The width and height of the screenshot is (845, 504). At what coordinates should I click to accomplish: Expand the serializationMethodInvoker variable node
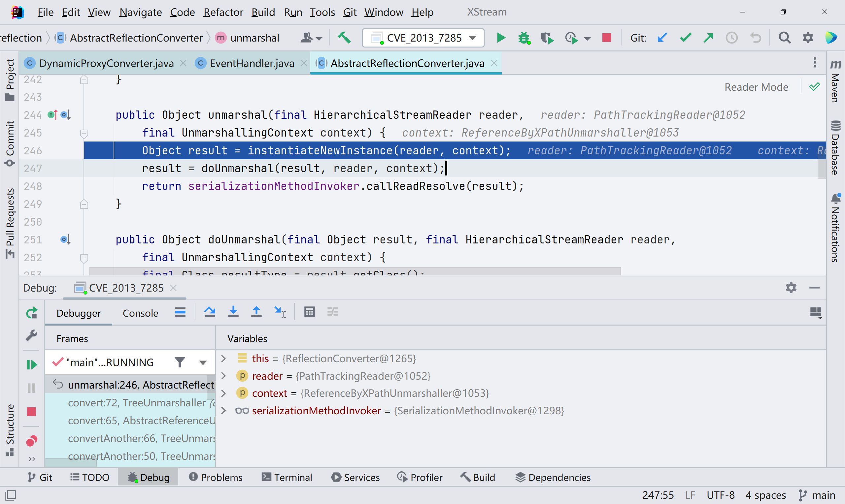tap(223, 411)
